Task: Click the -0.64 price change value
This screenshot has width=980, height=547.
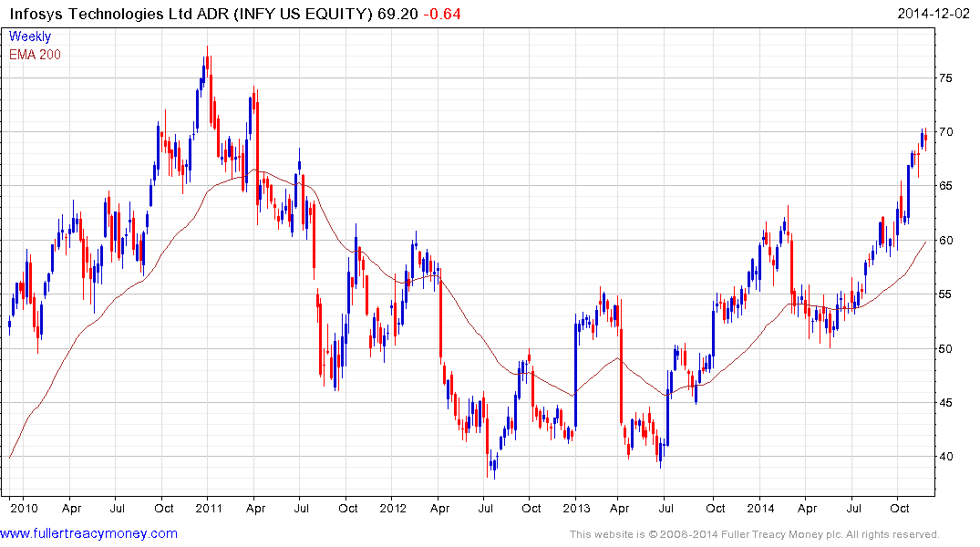Action: point(442,14)
